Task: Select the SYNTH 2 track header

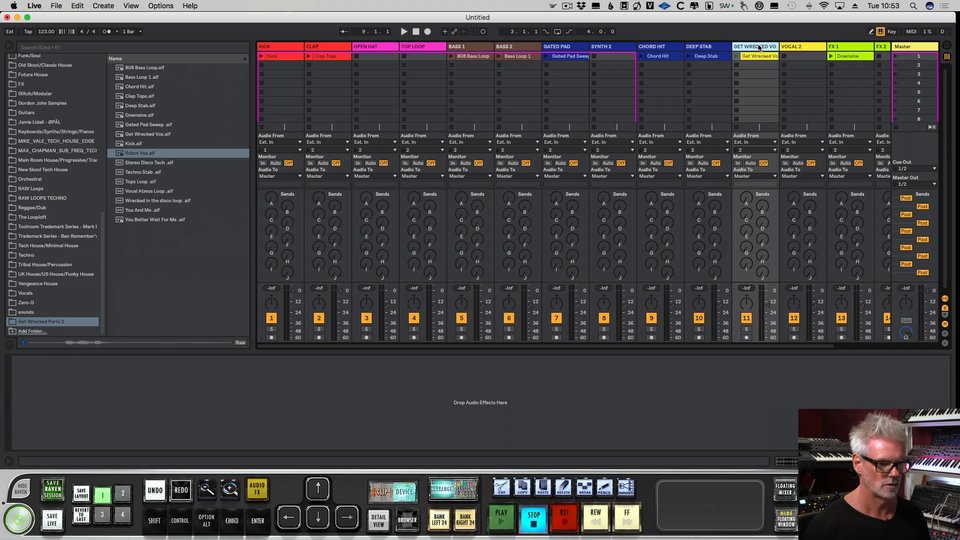Action: pyautogui.click(x=612, y=47)
